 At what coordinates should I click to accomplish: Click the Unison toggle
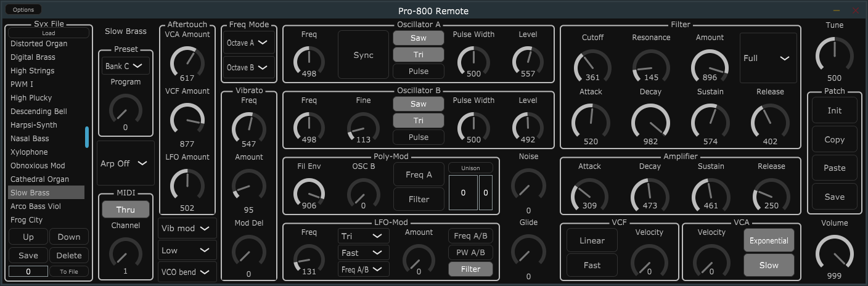(x=471, y=168)
